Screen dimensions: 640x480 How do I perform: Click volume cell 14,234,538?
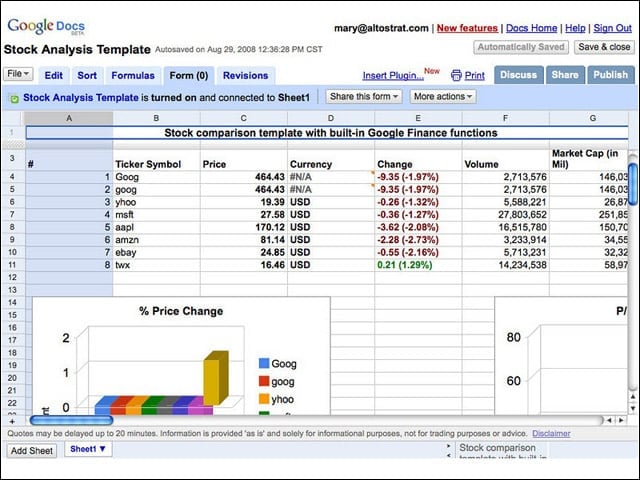click(505, 265)
